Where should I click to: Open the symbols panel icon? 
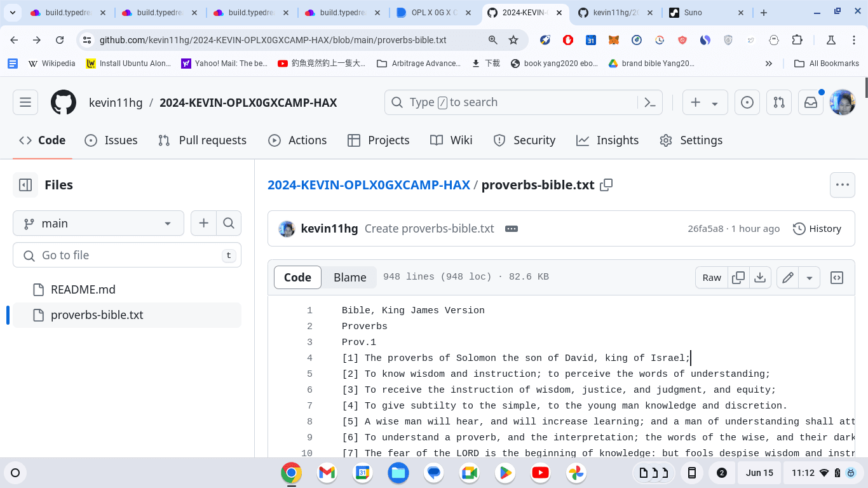(837, 278)
